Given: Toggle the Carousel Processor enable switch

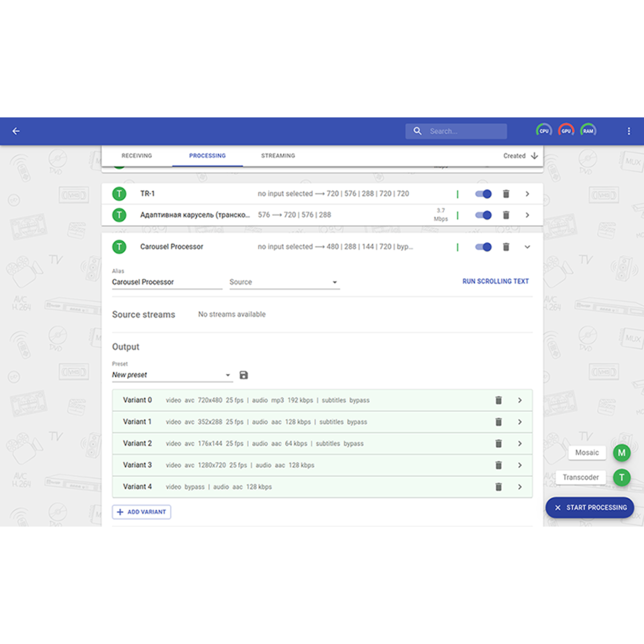Looking at the screenshot, I should 483,247.
